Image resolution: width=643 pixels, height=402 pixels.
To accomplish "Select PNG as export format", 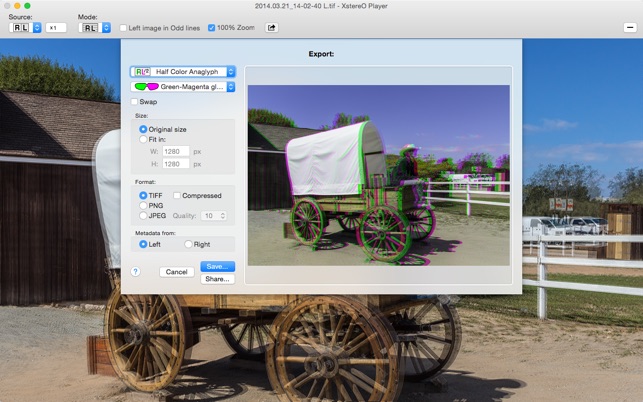I will pos(143,205).
